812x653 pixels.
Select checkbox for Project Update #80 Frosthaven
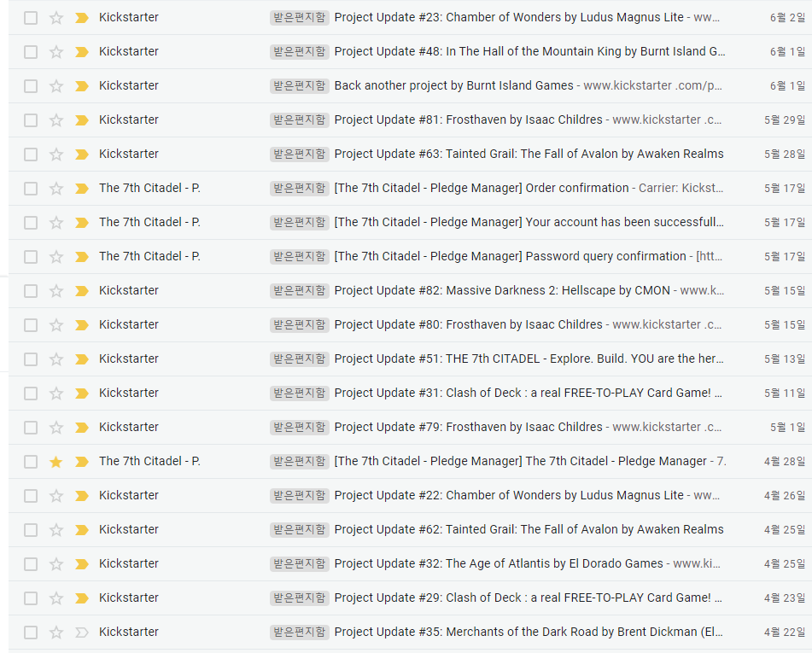pyautogui.click(x=31, y=326)
